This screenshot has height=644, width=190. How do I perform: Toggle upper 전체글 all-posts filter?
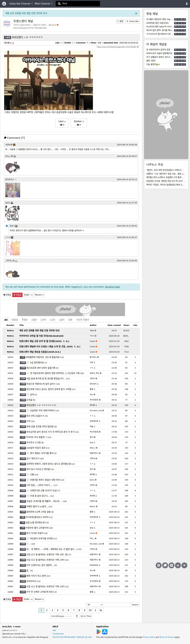pyautogui.click(x=7, y=295)
